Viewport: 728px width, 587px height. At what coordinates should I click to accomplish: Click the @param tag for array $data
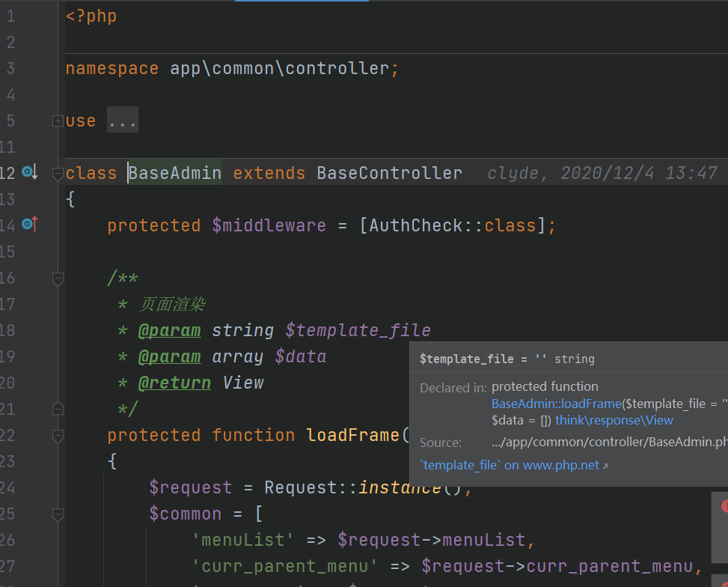169,356
